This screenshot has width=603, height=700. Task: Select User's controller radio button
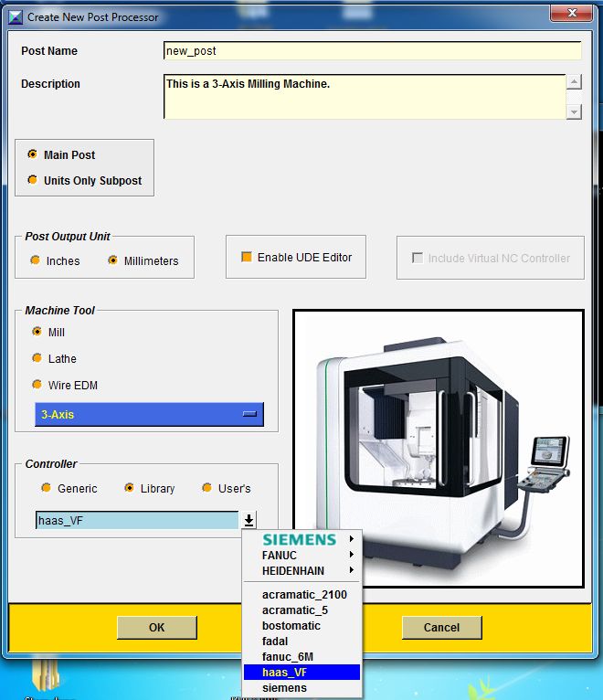pos(206,488)
